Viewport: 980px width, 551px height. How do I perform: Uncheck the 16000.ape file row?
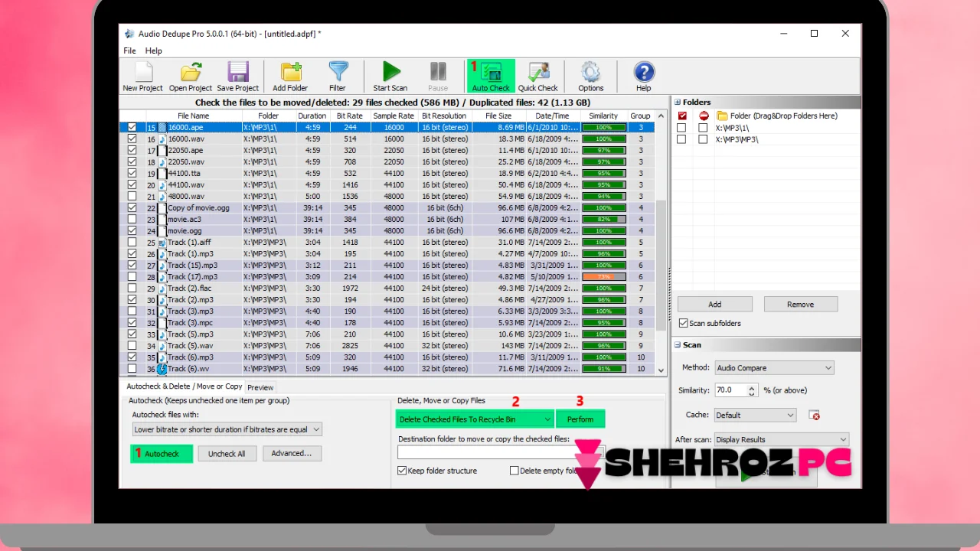pyautogui.click(x=132, y=128)
